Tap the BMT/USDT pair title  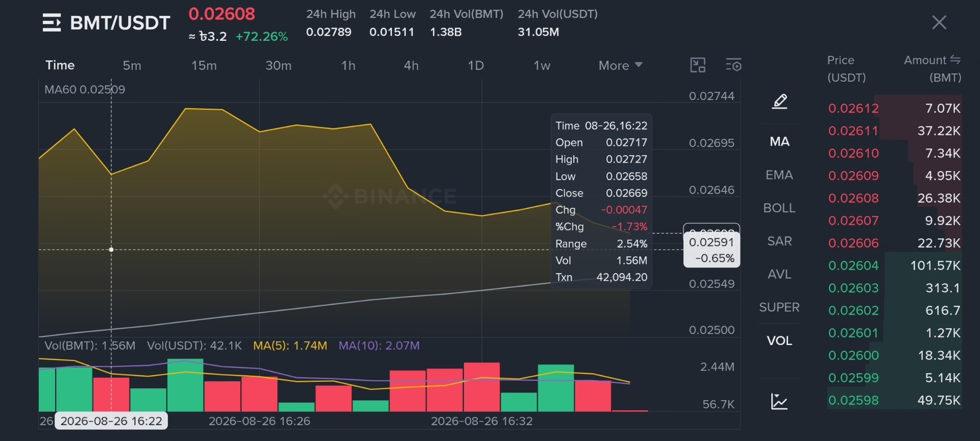click(120, 22)
